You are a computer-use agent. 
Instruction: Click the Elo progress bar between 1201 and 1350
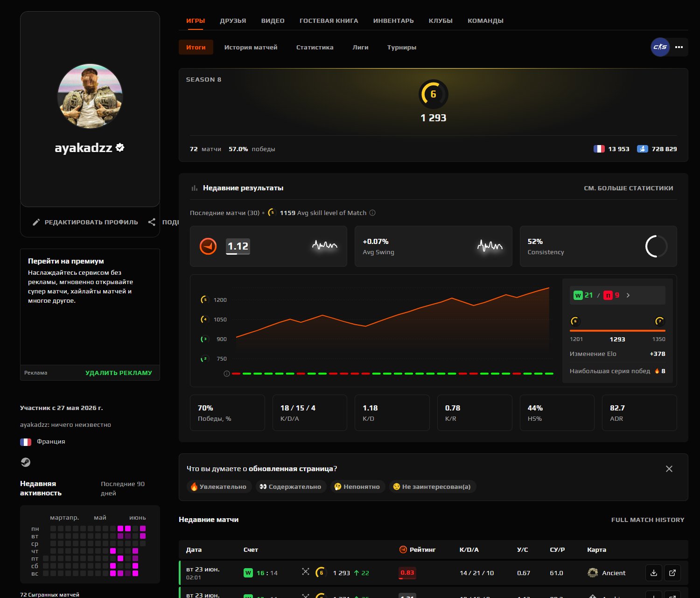(617, 330)
